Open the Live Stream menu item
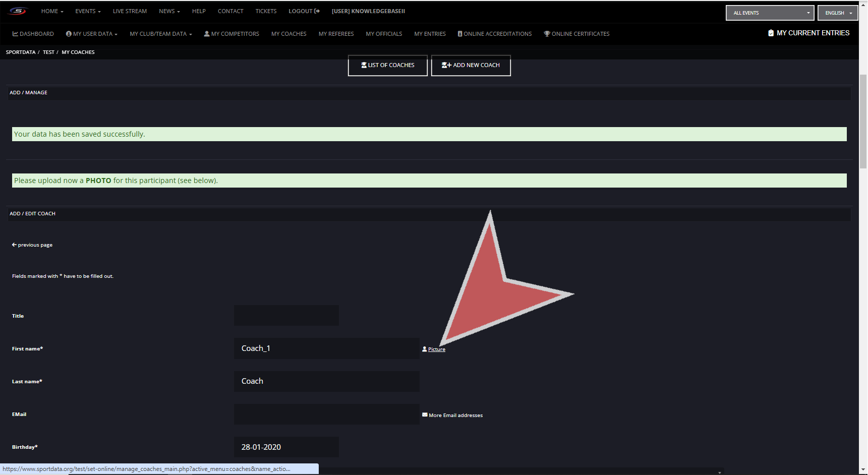 point(130,11)
